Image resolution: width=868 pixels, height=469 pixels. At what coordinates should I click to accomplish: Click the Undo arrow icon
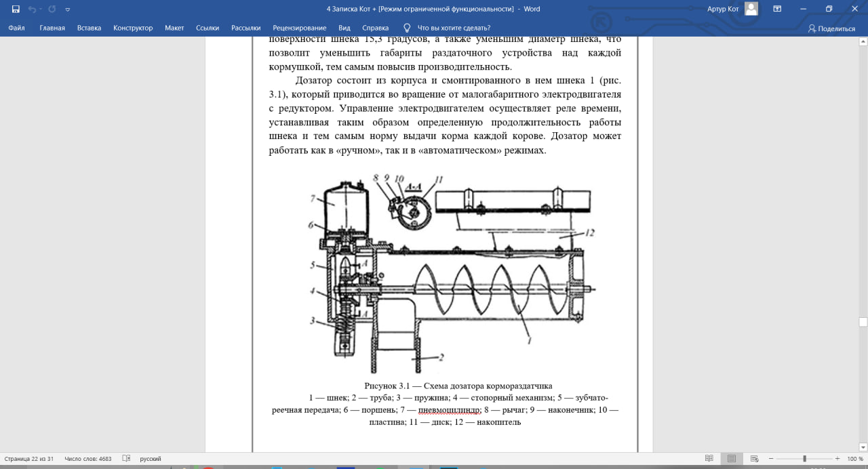point(32,9)
